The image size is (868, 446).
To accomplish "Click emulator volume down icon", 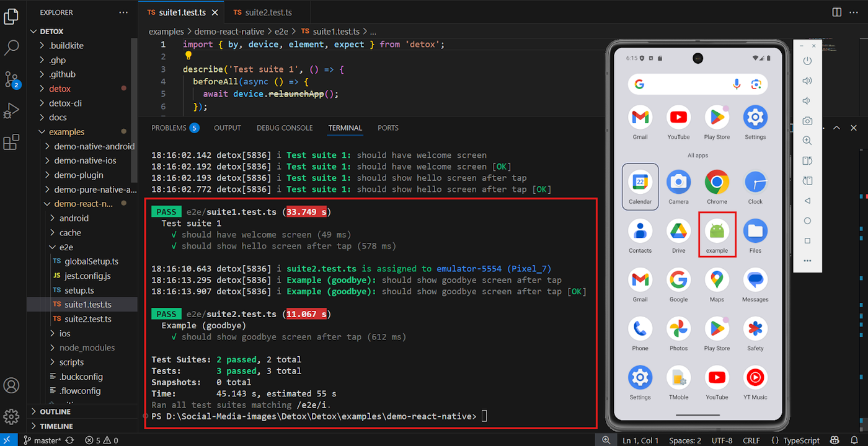I will [x=807, y=100].
